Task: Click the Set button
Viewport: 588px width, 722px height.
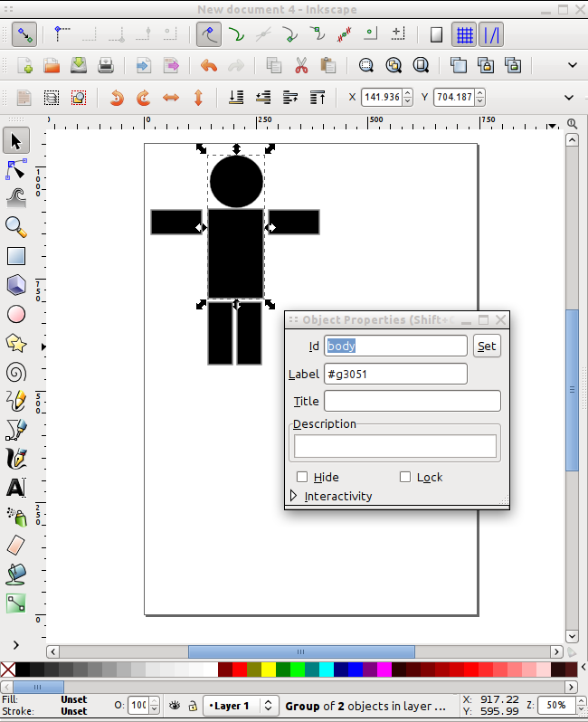Action: click(x=487, y=347)
